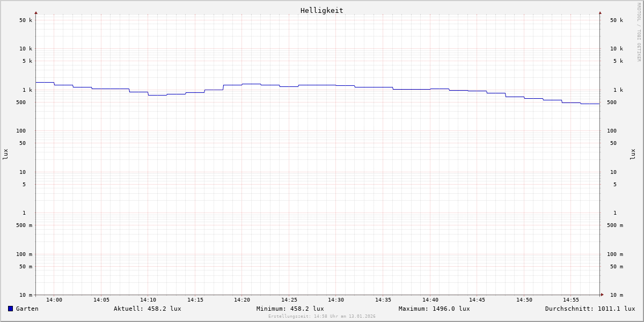Click the RRDTOOL / TOBI OETIKER watermark
The width and height of the screenshot is (644, 322).
click(x=639, y=32)
